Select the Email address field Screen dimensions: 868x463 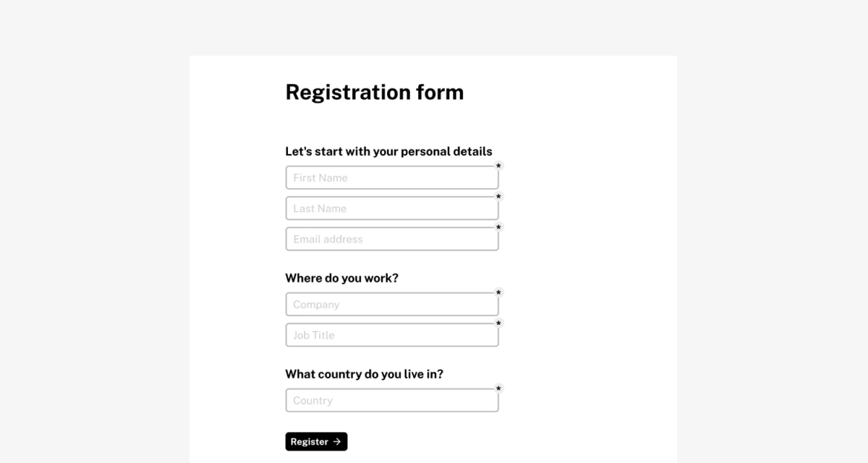pyautogui.click(x=392, y=239)
